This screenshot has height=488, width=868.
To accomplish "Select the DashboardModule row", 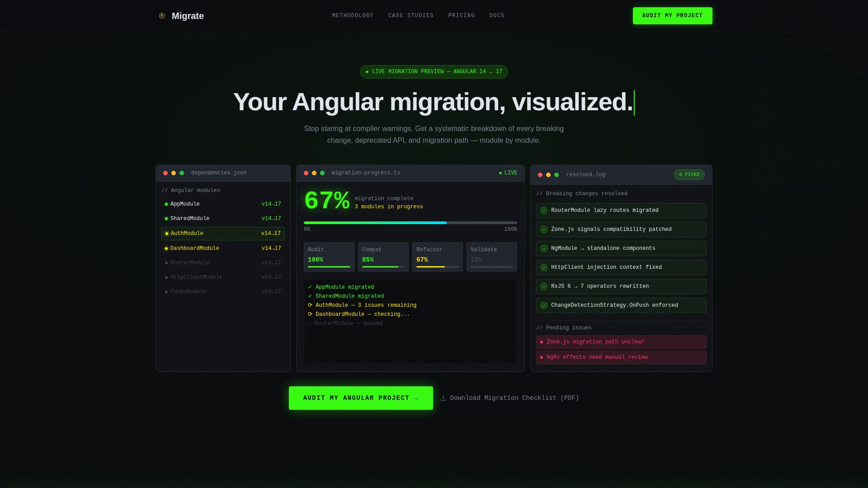I will tap(223, 249).
